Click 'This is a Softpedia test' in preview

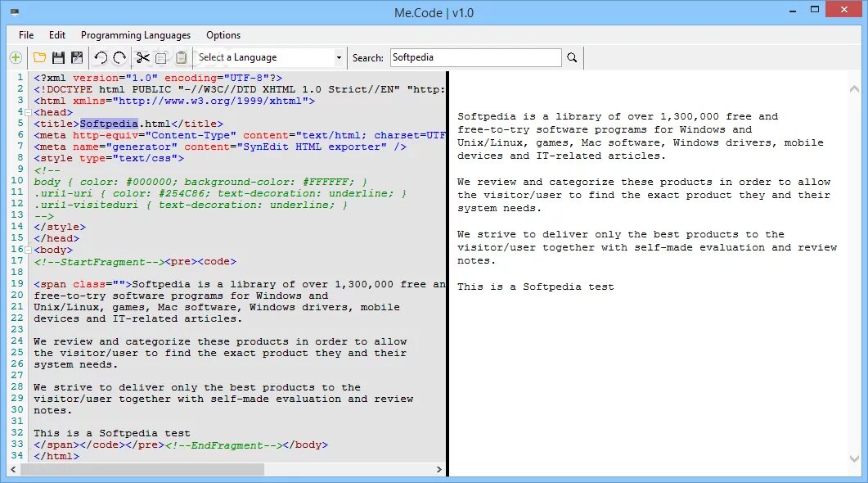pos(535,287)
